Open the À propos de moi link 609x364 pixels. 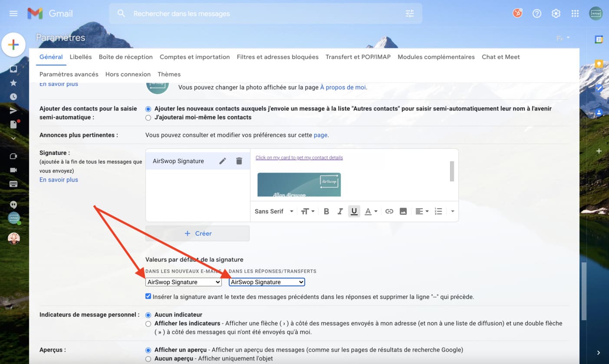pyautogui.click(x=343, y=87)
